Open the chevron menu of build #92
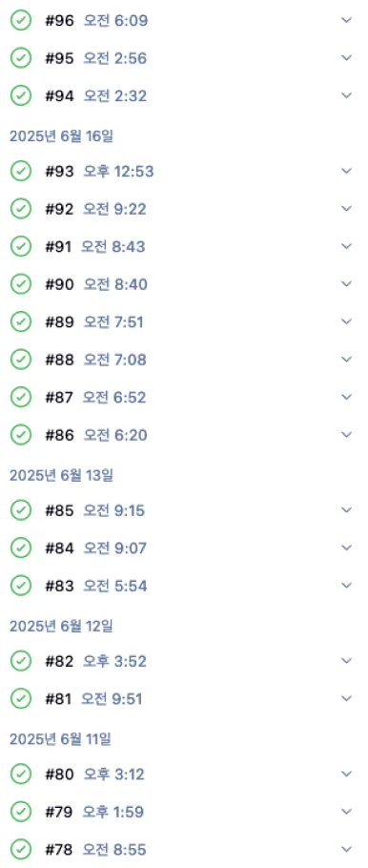This screenshot has width=368, height=868. 347,209
